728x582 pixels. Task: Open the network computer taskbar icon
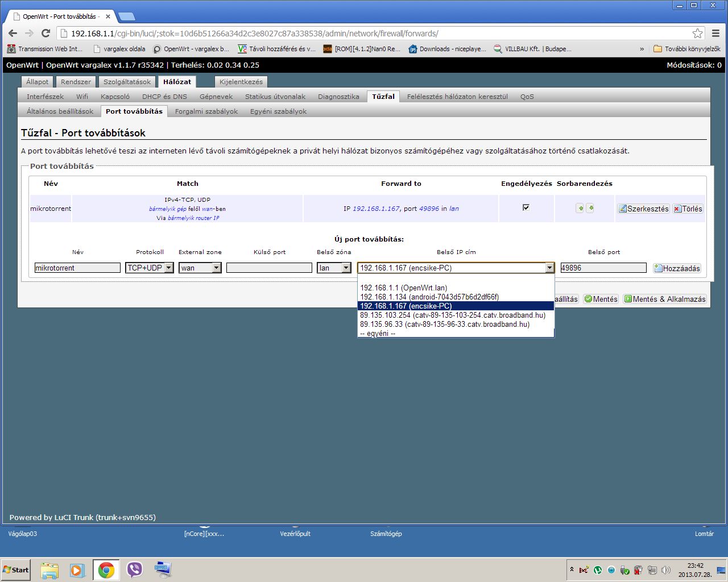163,570
